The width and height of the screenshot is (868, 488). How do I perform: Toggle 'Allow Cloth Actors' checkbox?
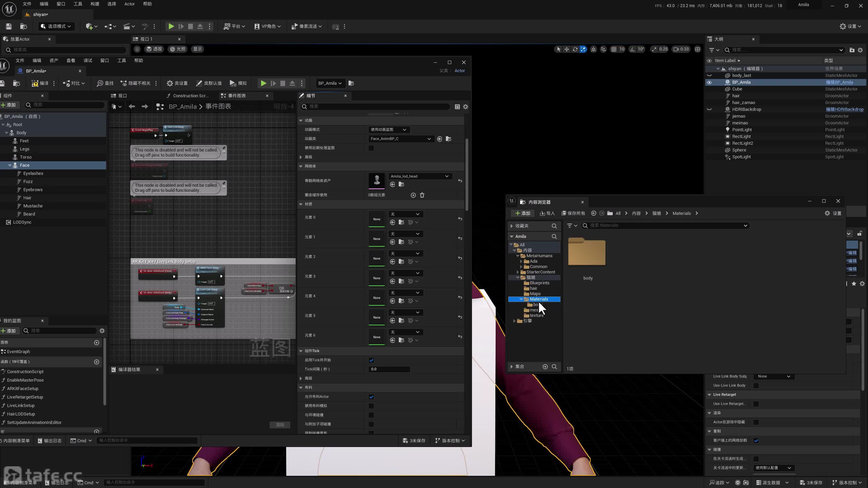click(371, 397)
